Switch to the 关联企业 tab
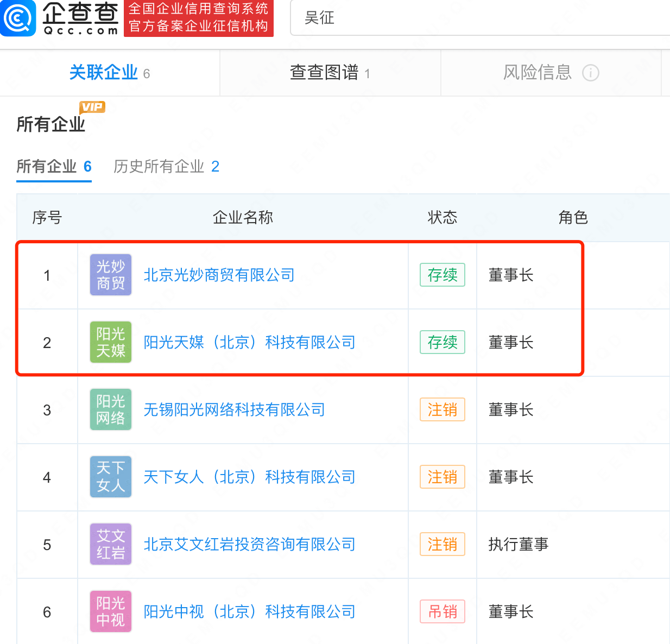Viewport: 670px width, 644px height. coord(110,72)
